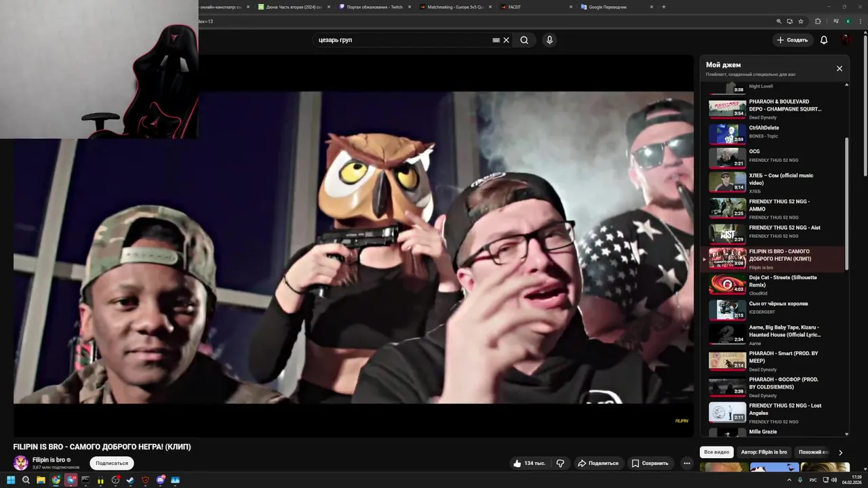Close the FACEIT tab
The image size is (868, 488).
click(572, 7)
